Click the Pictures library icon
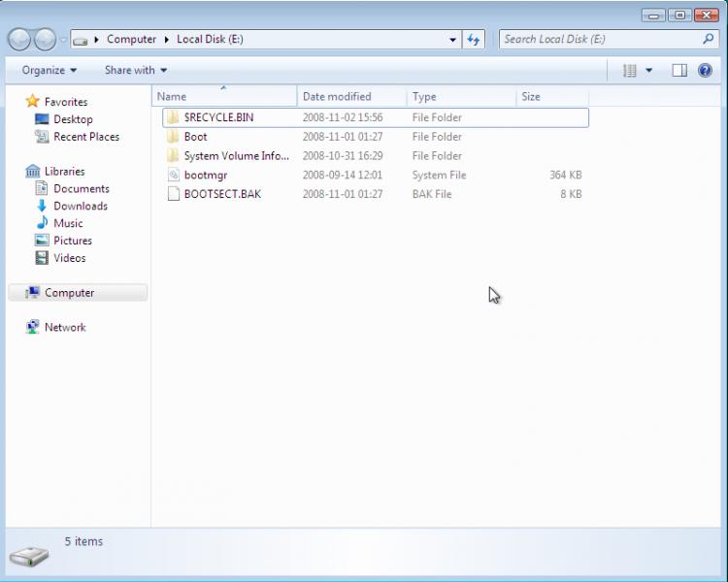Viewport: 728px width, 582px height. pyautogui.click(x=42, y=240)
